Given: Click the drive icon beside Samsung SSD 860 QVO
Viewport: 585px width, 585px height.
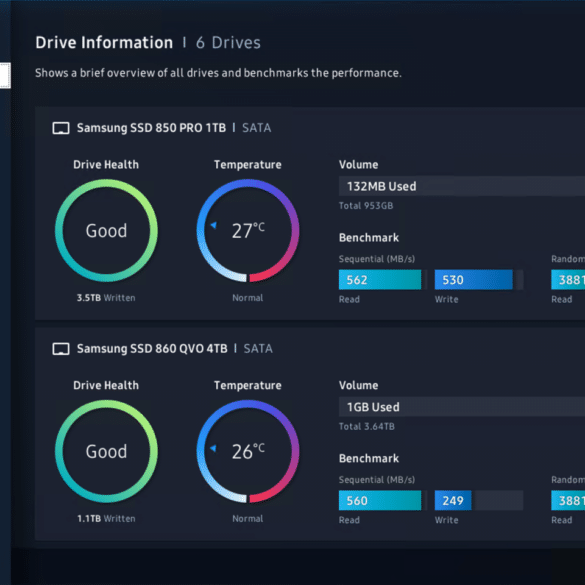Looking at the screenshot, I should pyautogui.click(x=61, y=349).
